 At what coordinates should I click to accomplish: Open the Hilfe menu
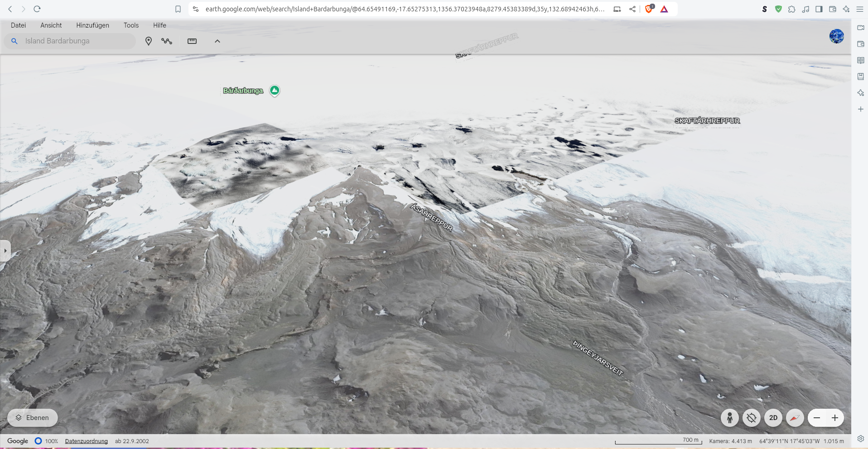click(159, 25)
